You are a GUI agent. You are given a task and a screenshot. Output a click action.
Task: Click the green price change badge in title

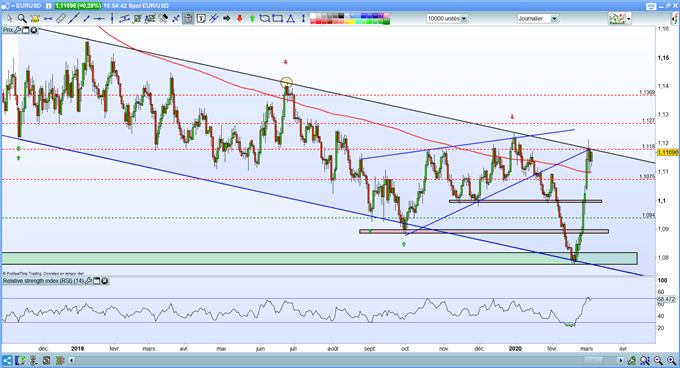point(78,6)
